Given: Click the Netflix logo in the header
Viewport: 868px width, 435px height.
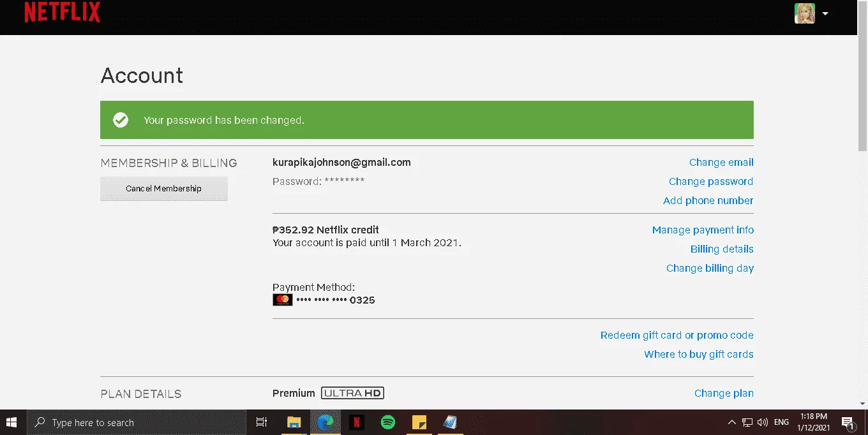Looking at the screenshot, I should (62, 12).
